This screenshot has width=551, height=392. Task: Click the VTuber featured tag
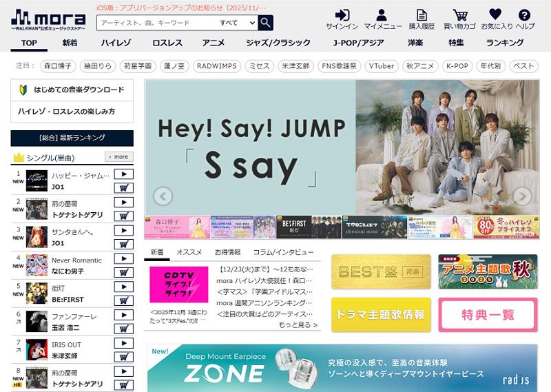(x=382, y=66)
